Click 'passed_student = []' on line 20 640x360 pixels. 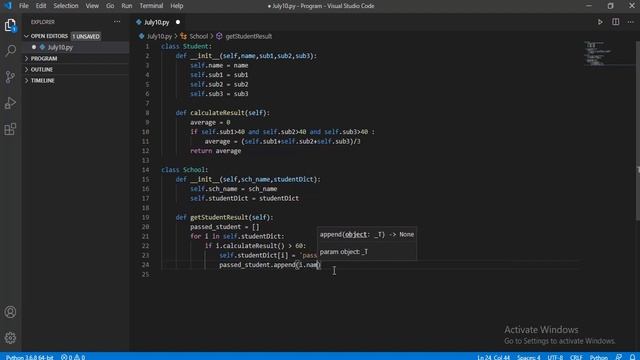pos(224,227)
